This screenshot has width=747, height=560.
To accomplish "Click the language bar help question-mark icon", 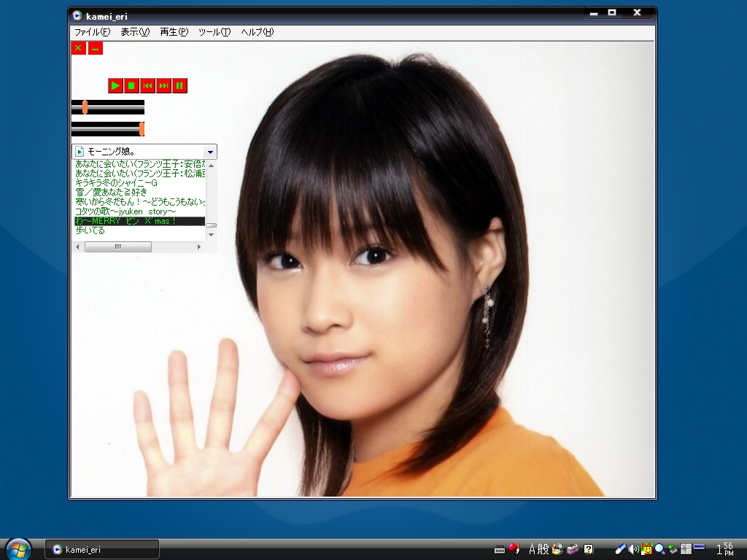I will 589,549.
